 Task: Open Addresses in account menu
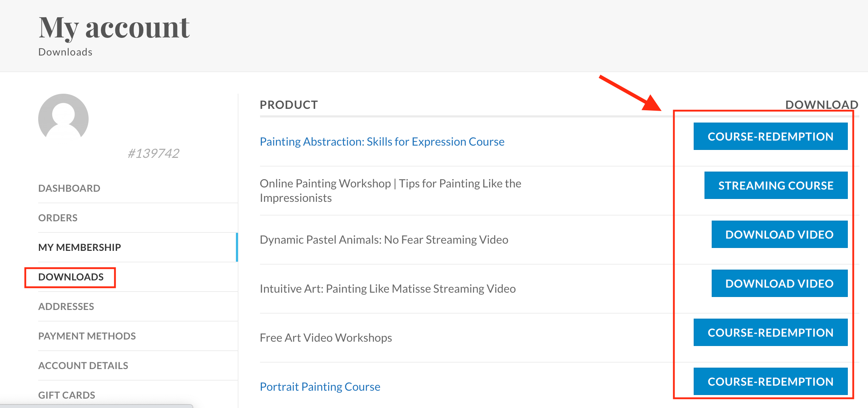(x=66, y=306)
